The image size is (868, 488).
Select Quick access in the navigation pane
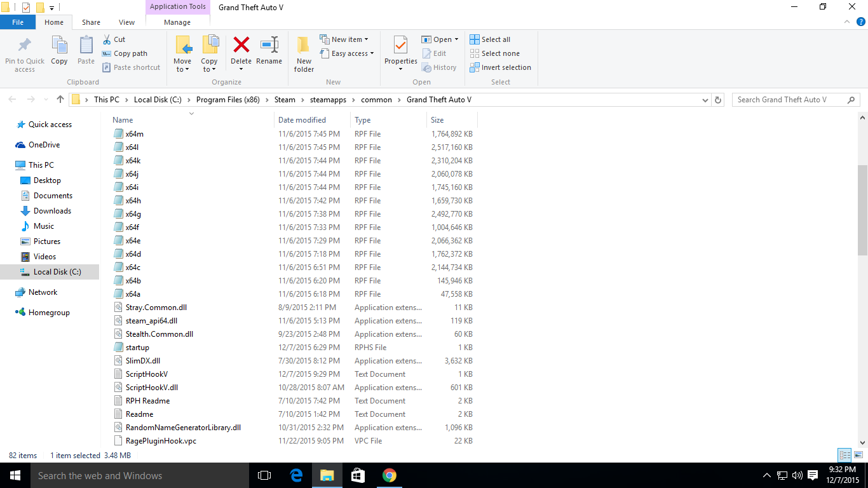(x=50, y=125)
